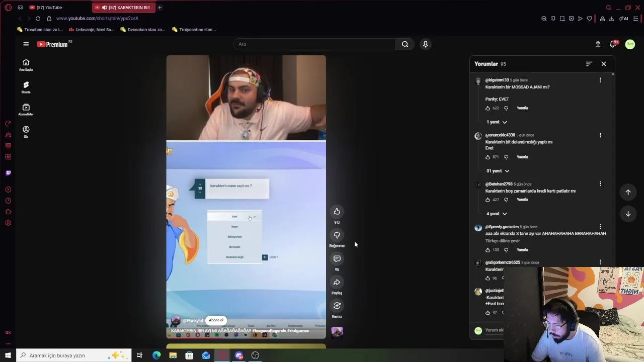Open the YouTube account avatar menu
The image size is (644, 362).
point(630,44)
